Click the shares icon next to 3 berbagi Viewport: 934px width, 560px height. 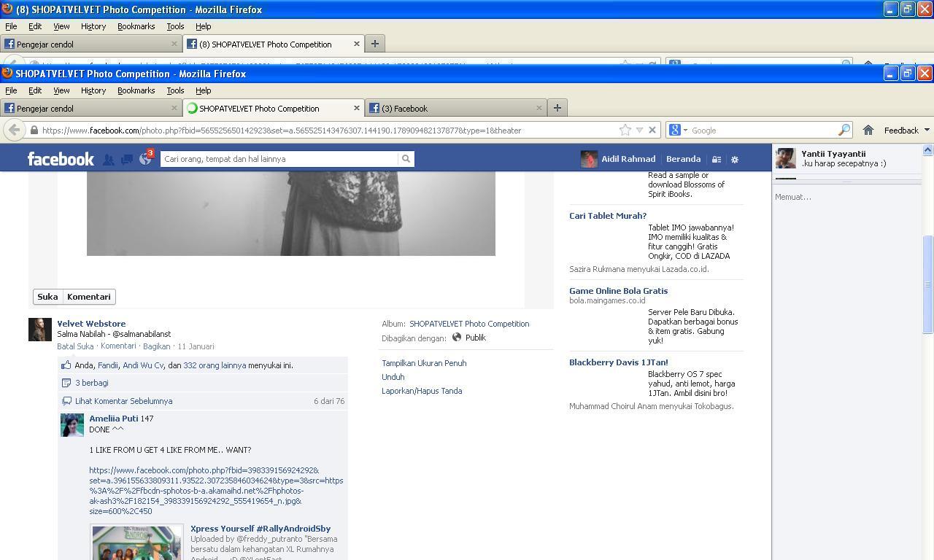pyautogui.click(x=66, y=383)
